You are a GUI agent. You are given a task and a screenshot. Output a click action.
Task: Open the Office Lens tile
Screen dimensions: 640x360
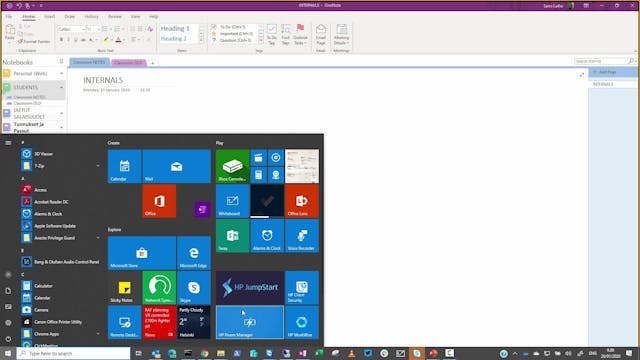pos(302,201)
